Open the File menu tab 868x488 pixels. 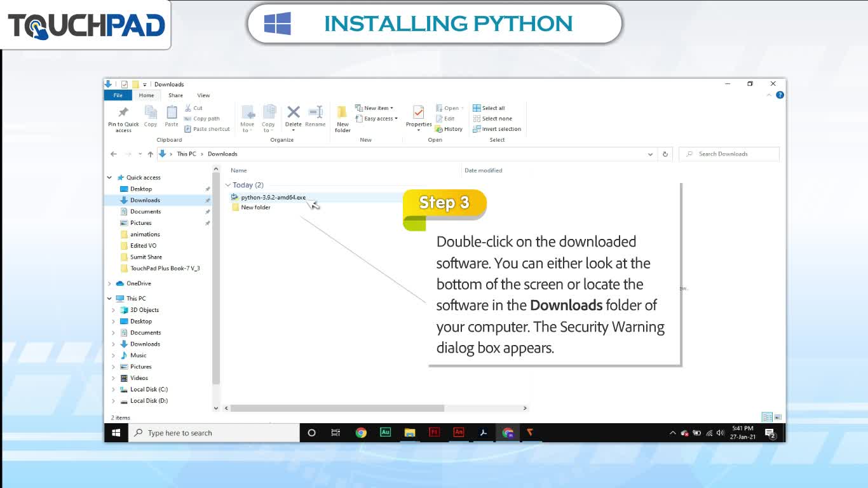tap(118, 95)
